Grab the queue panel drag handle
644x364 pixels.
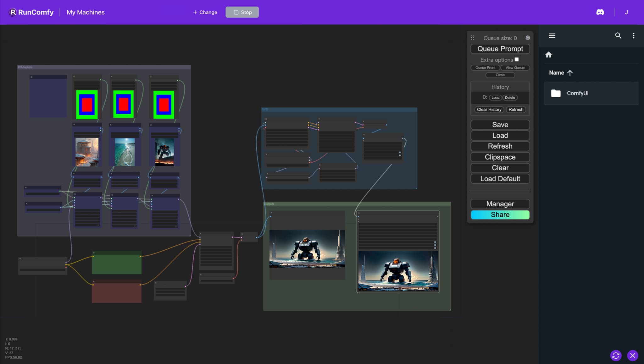coord(472,38)
